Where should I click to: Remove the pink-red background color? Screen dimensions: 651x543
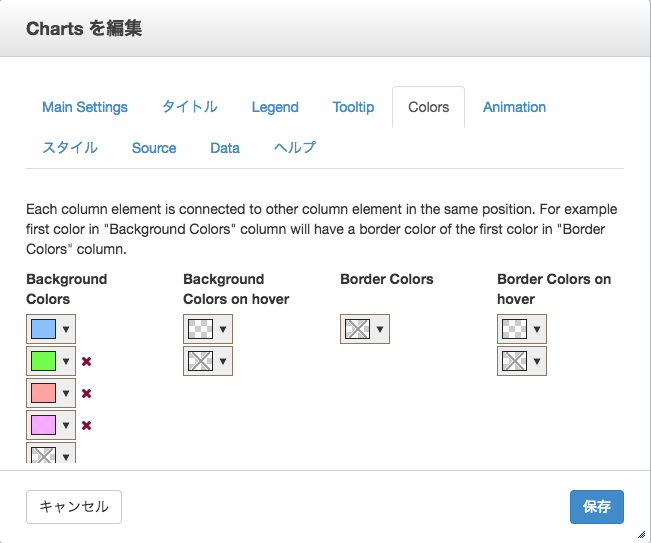86,394
